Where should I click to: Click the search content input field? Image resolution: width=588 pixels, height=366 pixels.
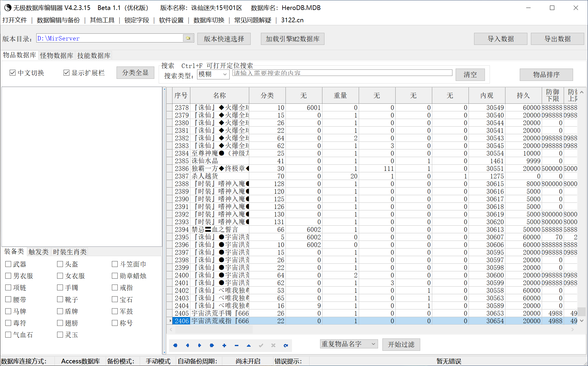[x=342, y=73]
